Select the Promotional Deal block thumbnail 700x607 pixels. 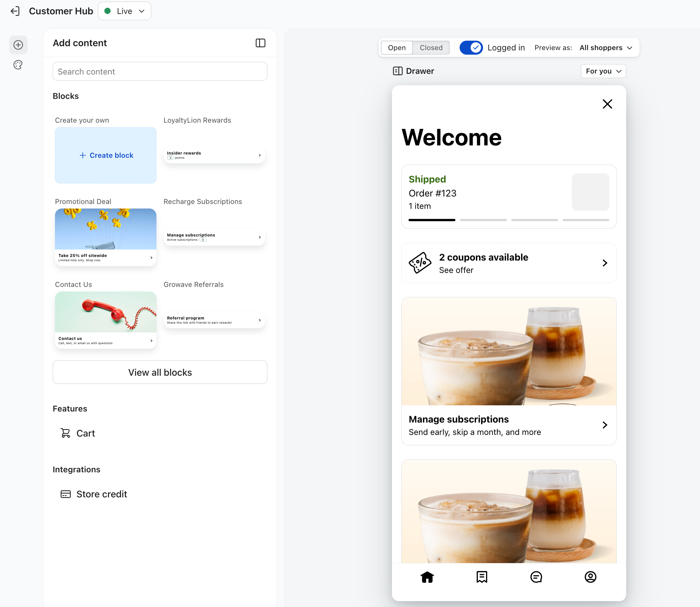coord(106,237)
